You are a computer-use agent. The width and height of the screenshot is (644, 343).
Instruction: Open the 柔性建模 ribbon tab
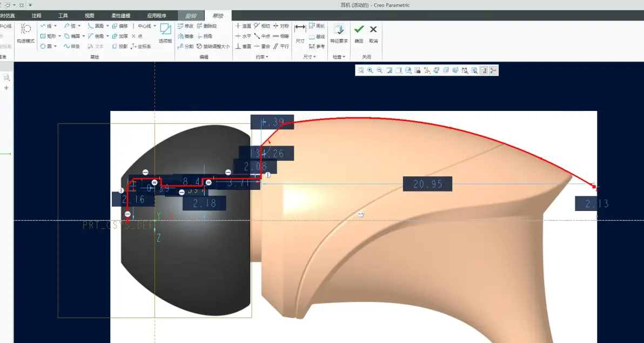coord(121,16)
